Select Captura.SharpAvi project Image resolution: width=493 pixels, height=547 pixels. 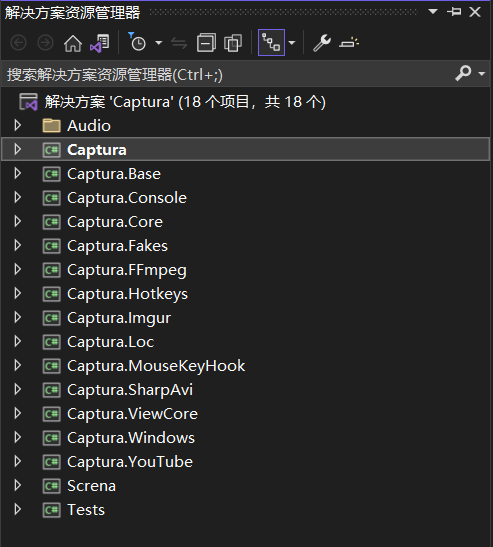pyautogui.click(x=130, y=390)
